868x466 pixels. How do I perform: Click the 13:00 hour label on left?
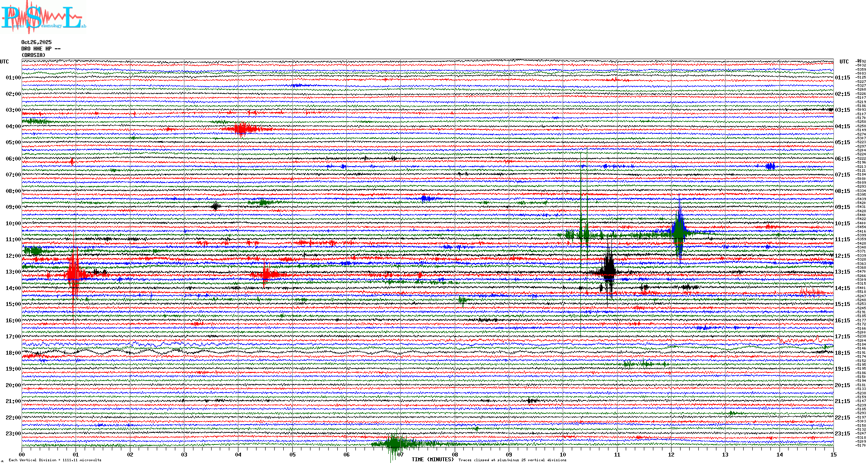(13, 272)
